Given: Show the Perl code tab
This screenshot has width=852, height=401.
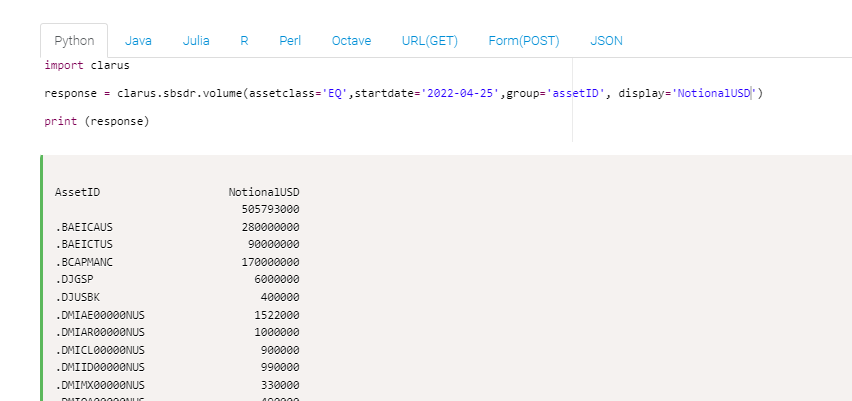Looking at the screenshot, I should coord(290,41).
